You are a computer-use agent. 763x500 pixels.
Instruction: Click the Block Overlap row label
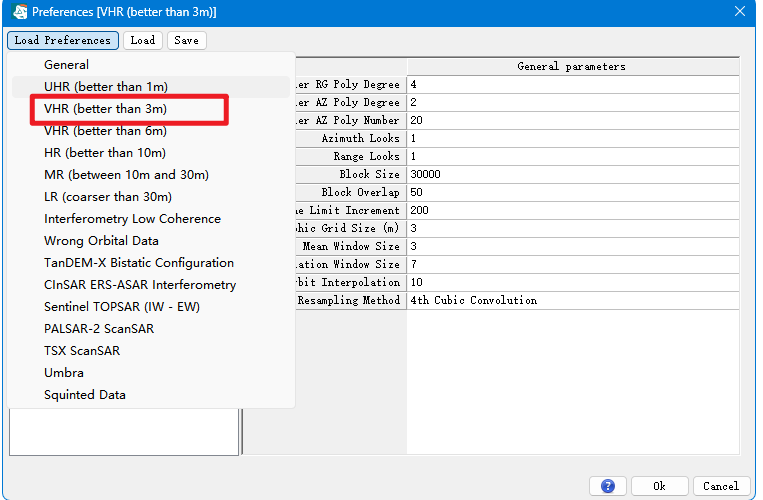tap(351, 192)
